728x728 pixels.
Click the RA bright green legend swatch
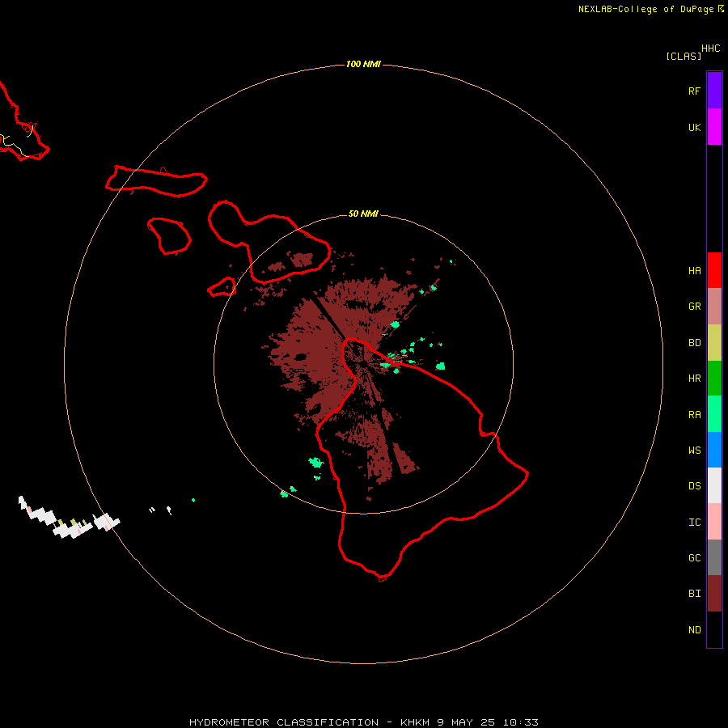(x=714, y=414)
